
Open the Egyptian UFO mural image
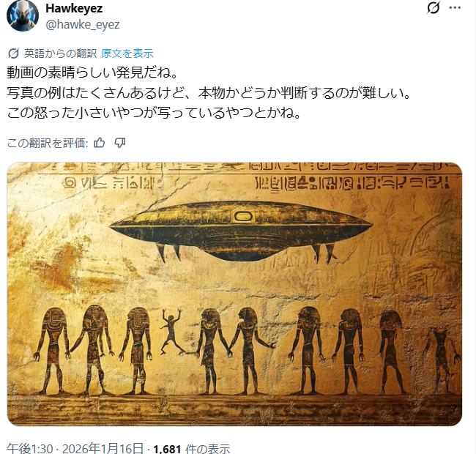point(234,294)
